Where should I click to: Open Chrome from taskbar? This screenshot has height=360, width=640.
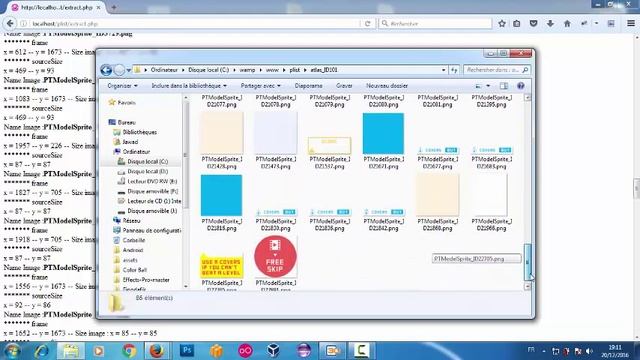tap(129, 351)
